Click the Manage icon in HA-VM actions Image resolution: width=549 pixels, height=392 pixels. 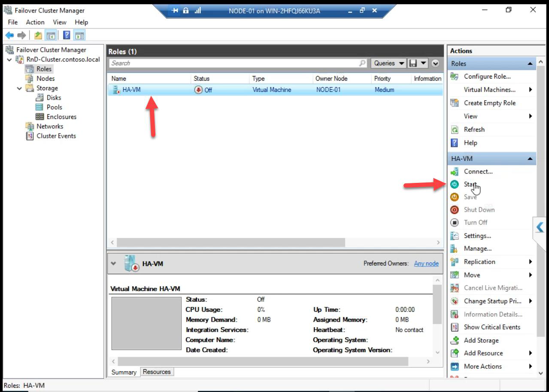pyautogui.click(x=454, y=249)
